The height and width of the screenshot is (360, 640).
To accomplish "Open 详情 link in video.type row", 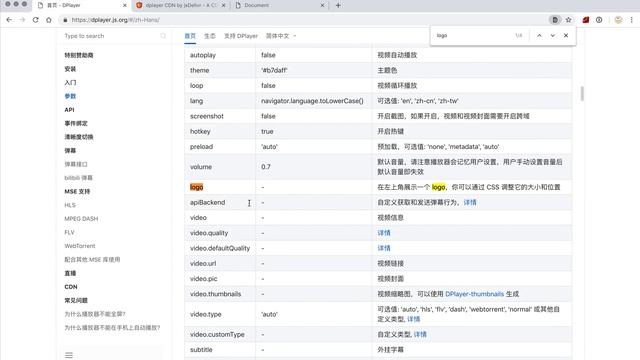I will click(413, 319).
